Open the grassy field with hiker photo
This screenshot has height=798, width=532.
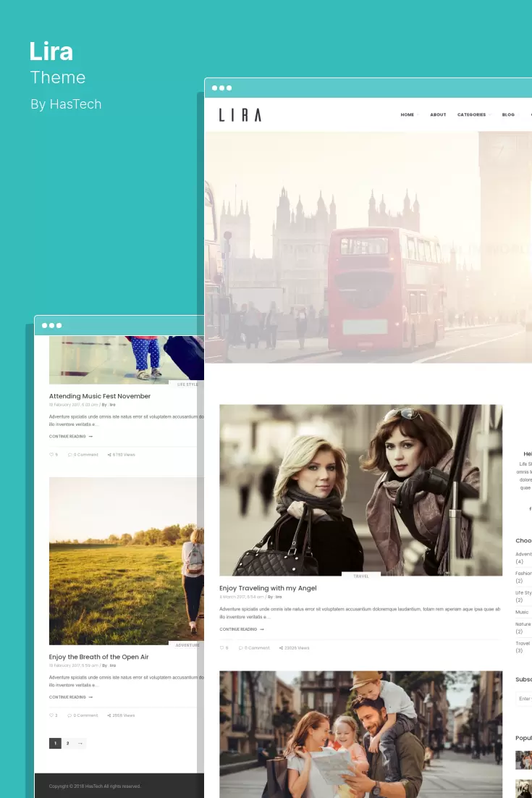(126, 560)
